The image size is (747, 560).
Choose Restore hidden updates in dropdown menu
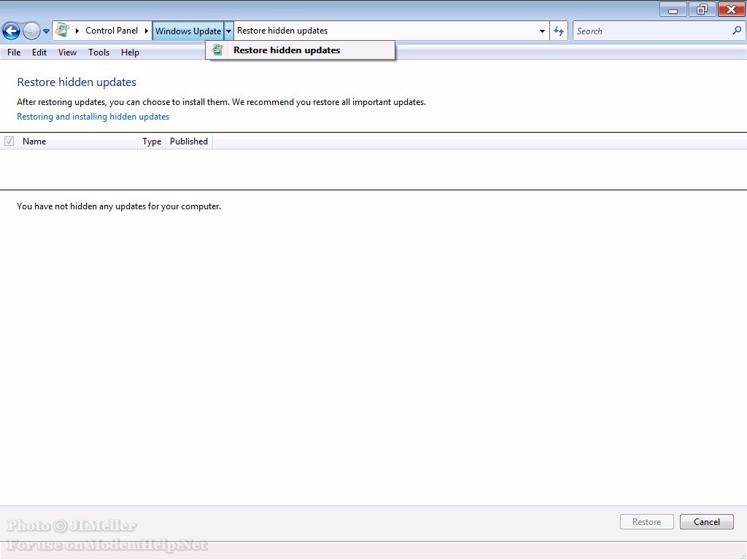[300, 50]
